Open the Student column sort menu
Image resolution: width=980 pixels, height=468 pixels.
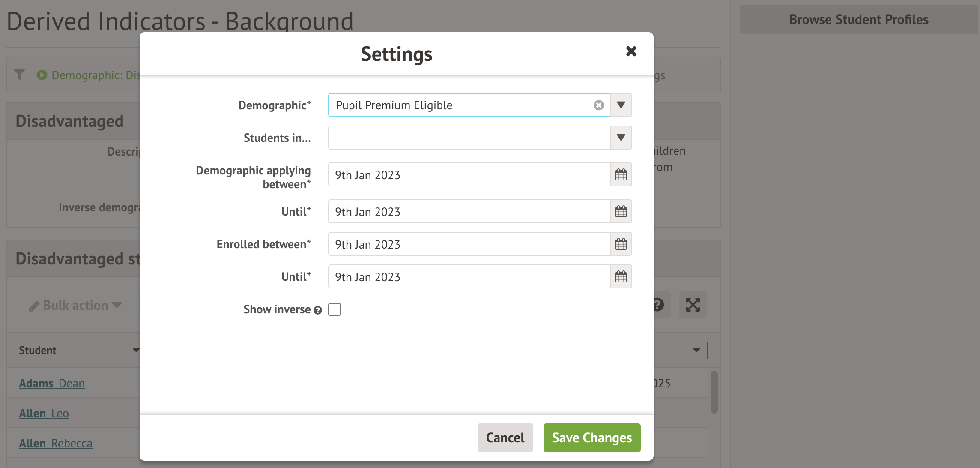[136, 350]
